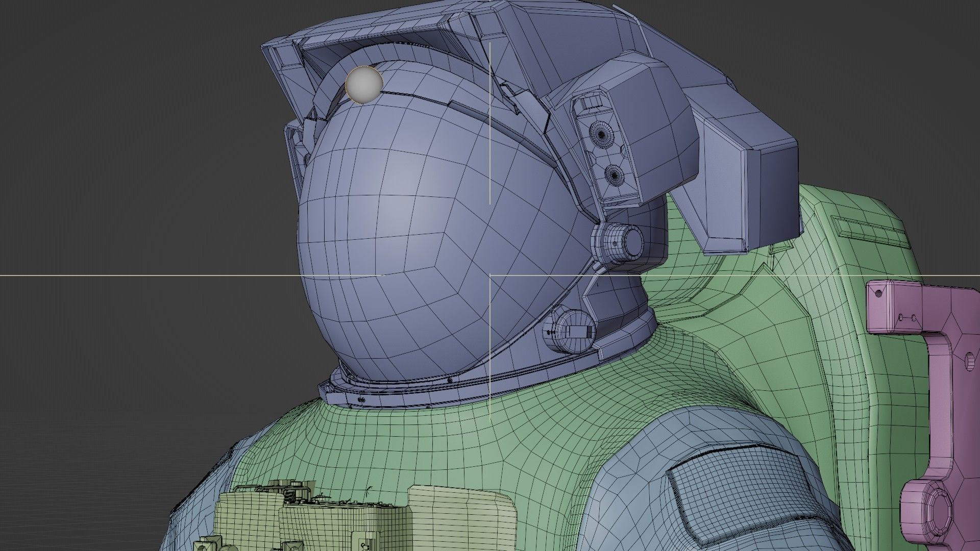Click the upper camera lens on helmet
This screenshot has width=980, height=551.
601,134
